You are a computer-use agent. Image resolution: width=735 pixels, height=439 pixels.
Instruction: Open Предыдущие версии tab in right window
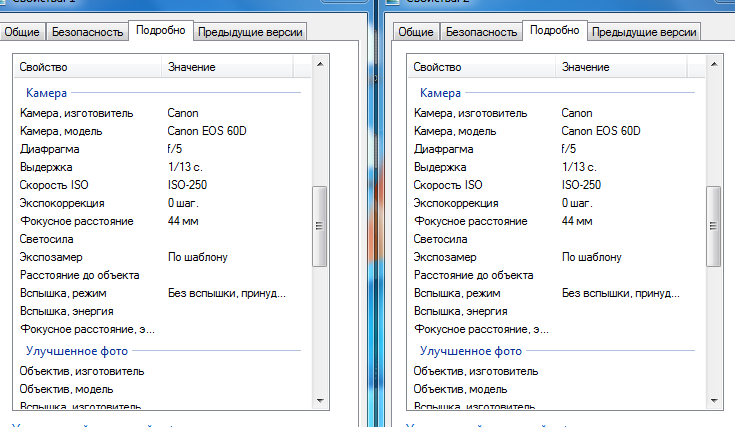pos(645,32)
